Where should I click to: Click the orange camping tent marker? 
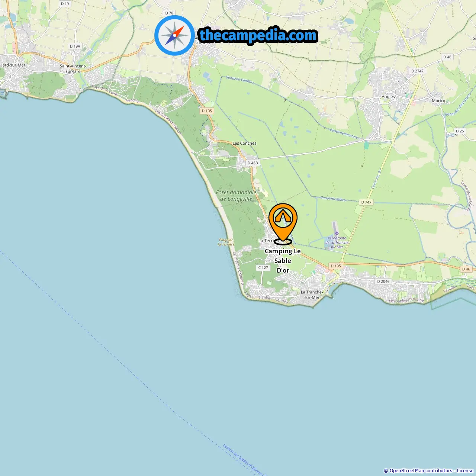click(283, 222)
